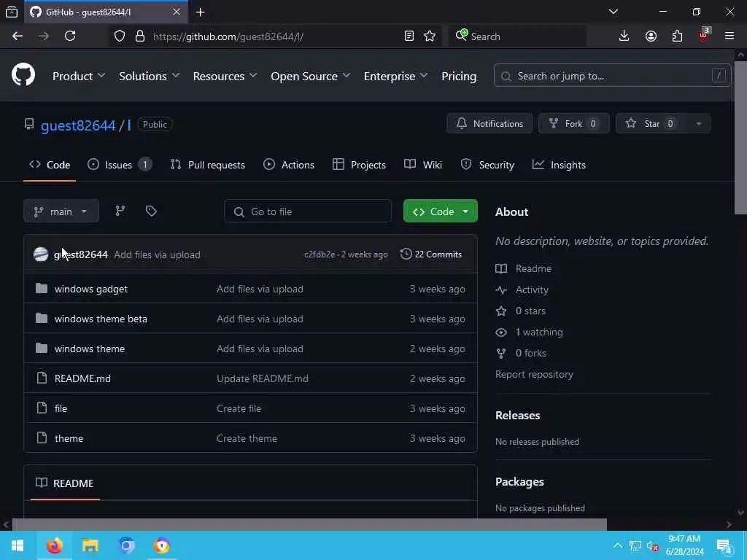Go back using the browser back arrow
Image resolution: width=747 pixels, height=560 pixels.
click(x=18, y=36)
